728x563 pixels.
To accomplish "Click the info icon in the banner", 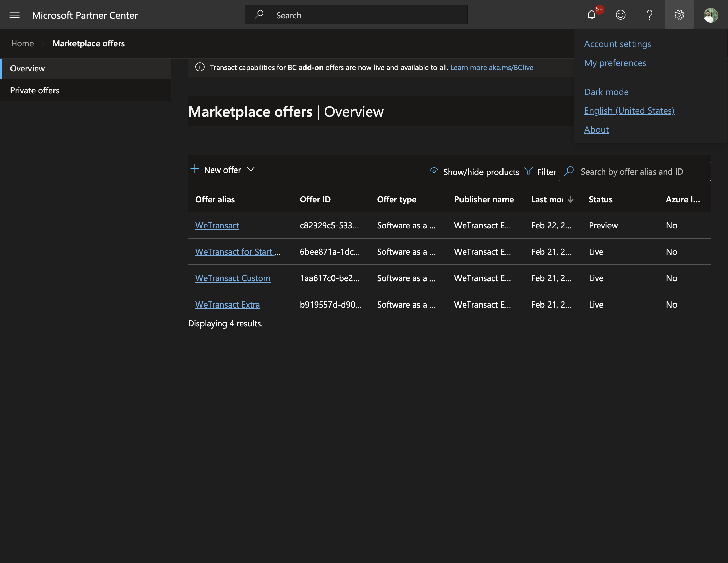I will (200, 67).
